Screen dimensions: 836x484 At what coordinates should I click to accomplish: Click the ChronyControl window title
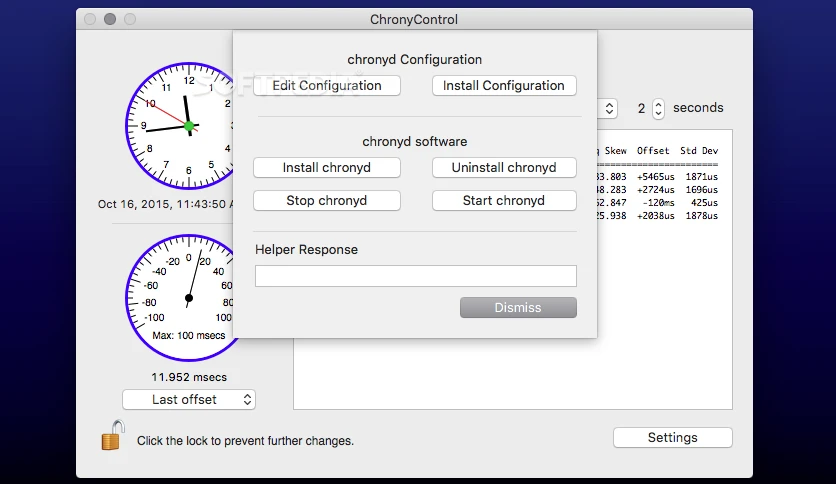point(414,20)
